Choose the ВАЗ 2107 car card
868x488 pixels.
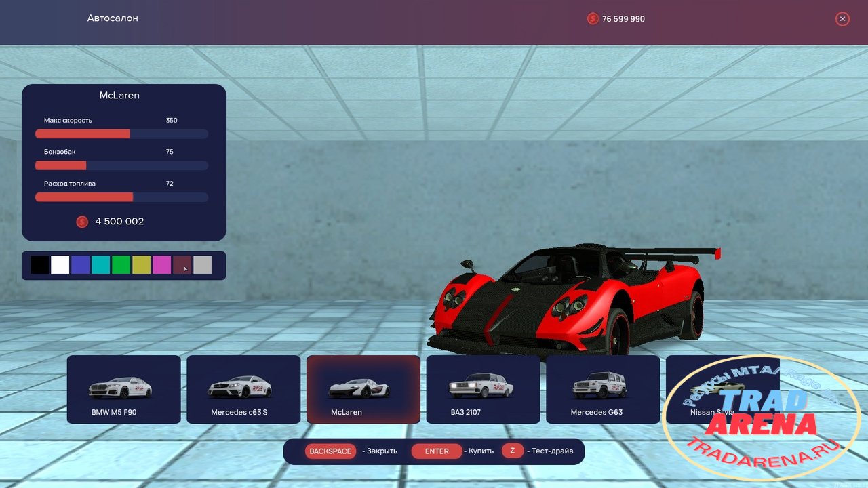point(484,390)
